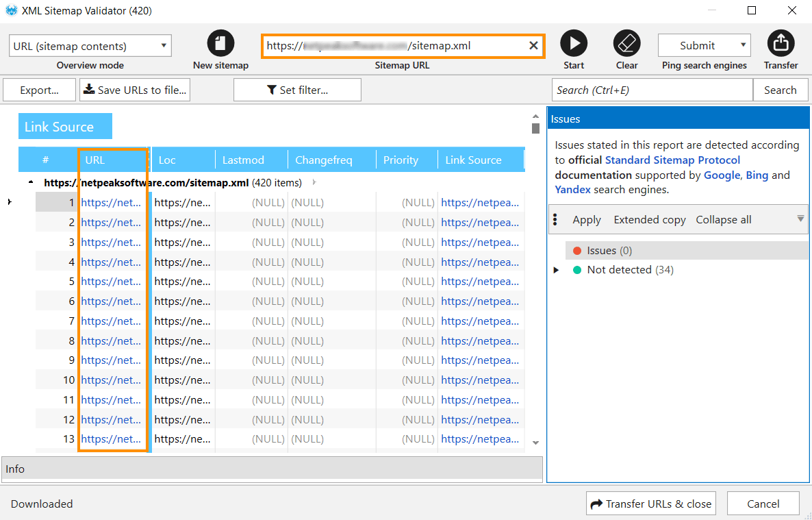Image resolution: width=812 pixels, height=520 pixels.
Task: Click the Export... button
Action: (39, 90)
